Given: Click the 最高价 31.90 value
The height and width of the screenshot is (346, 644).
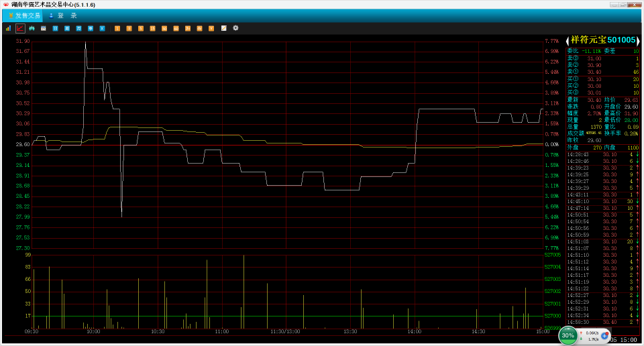Looking at the screenshot, I should pyautogui.click(x=631, y=113).
